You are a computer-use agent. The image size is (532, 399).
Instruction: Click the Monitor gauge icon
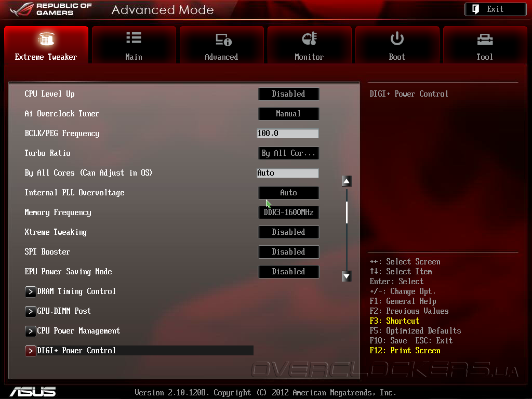pos(309,38)
